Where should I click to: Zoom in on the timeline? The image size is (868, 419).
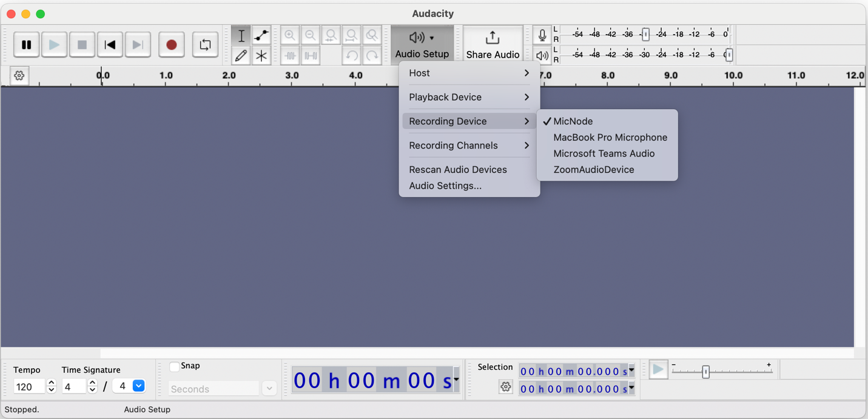tap(291, 35)
